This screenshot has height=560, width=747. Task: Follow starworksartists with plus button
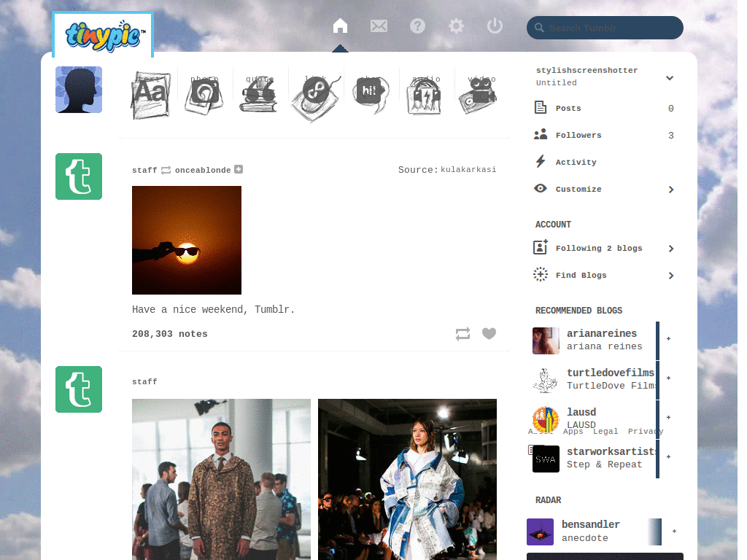(x=668, y=457)
